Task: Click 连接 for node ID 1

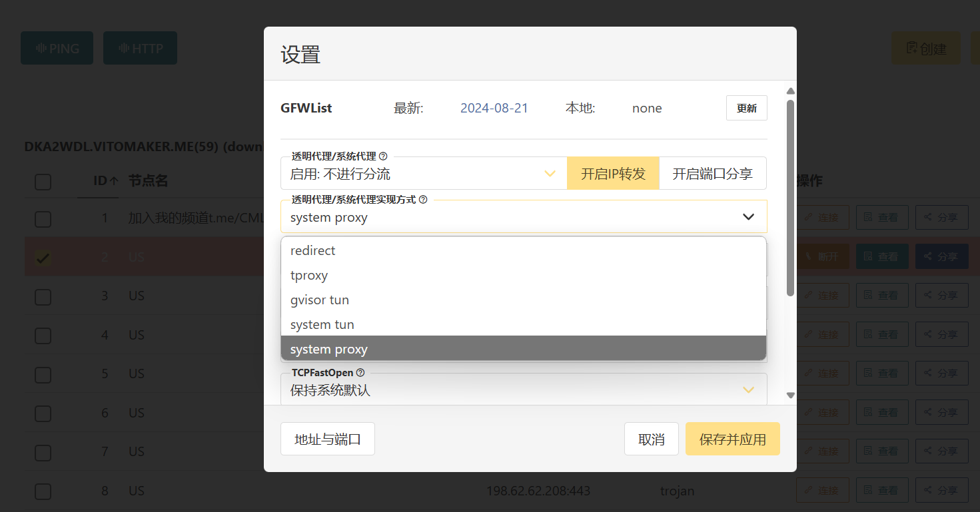Action: 822,217
